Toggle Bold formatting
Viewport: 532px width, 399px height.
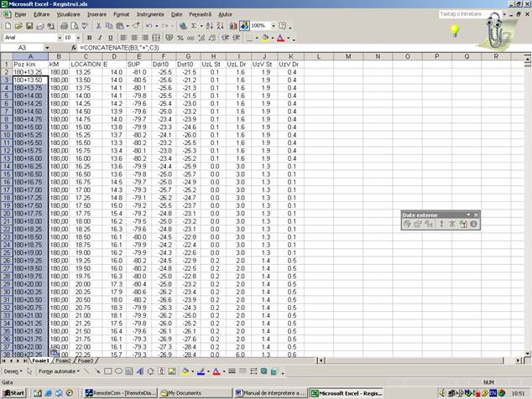tap(88, 38)
